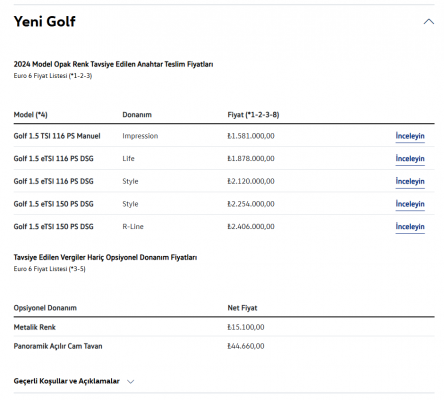Expand Geçerli Koşullar ve Açıklamalar chevron
The height and width of the screenshot is (400, 444).
click(131, 382)
